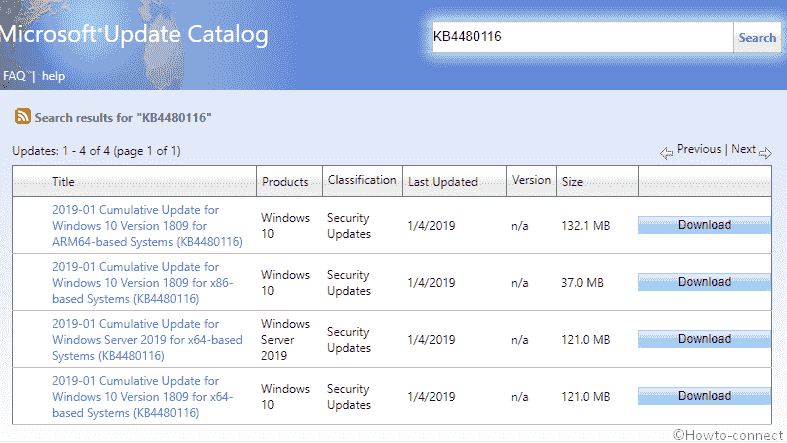Viewport: 787px width, 443px height.
Task: Click the 'Search results for "KB4480116"' heading
Action: (122, 117)
